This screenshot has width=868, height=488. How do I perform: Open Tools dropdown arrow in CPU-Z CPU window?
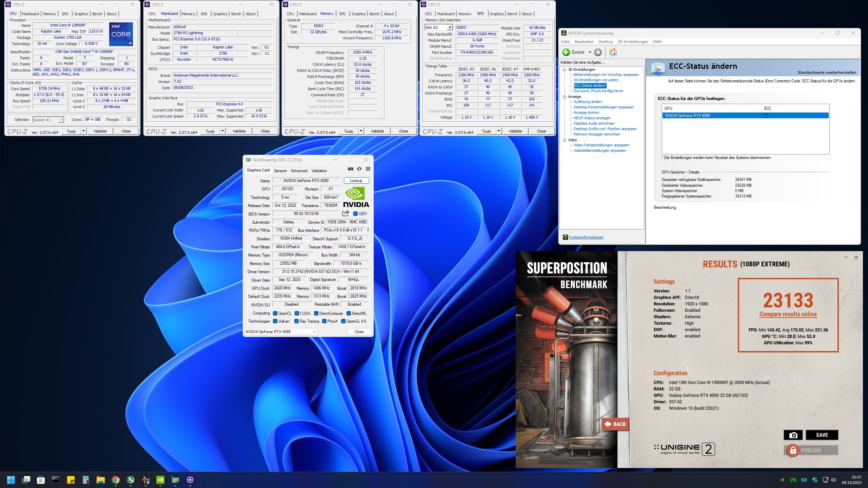83,131
